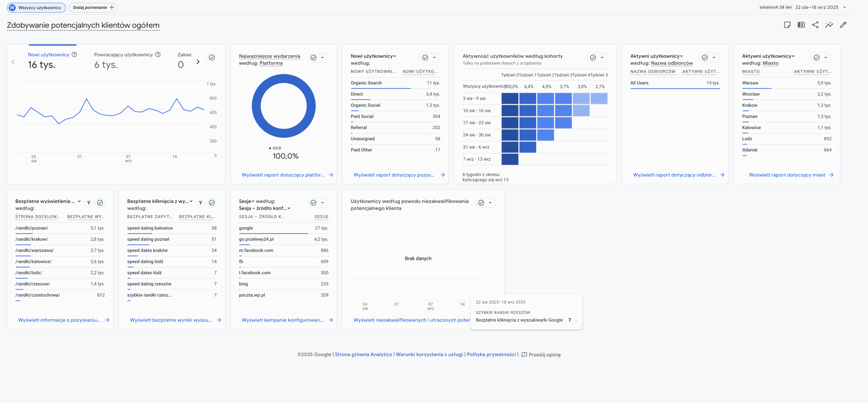The image size is (868, 403).
Task: Open the filter icon on Bezpłatne wyświetlenia card
Action: [89, 203]
